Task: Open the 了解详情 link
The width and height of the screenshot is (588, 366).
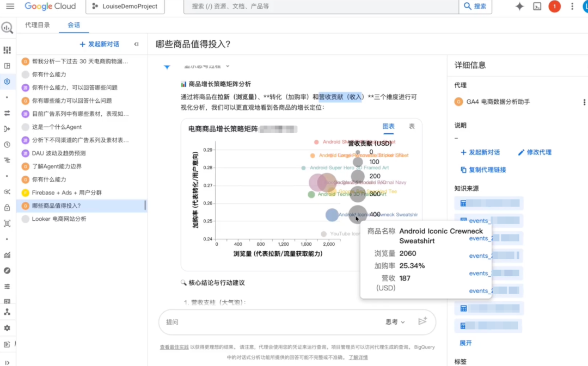Action: [x=358, y=357]
